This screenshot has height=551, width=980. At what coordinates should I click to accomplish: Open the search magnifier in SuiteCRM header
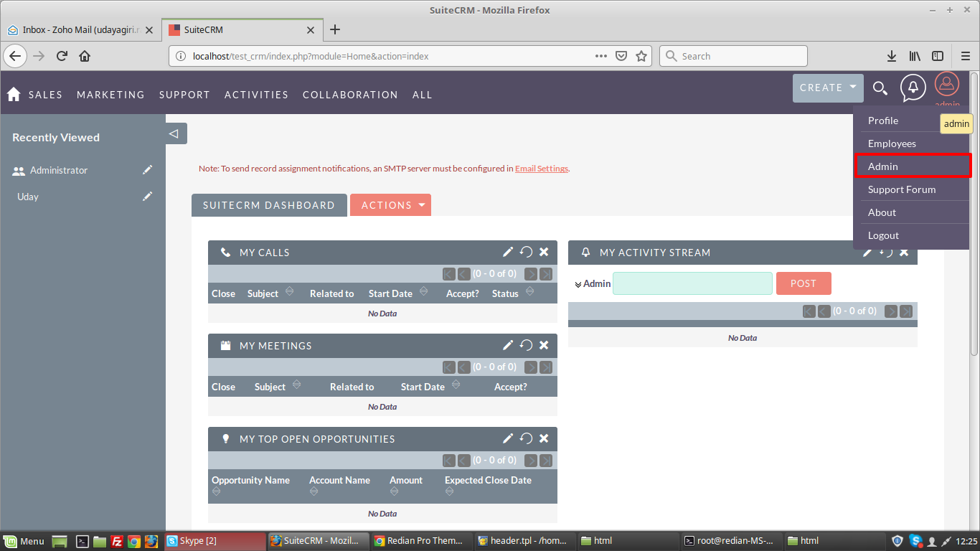[x=880, y=88]
